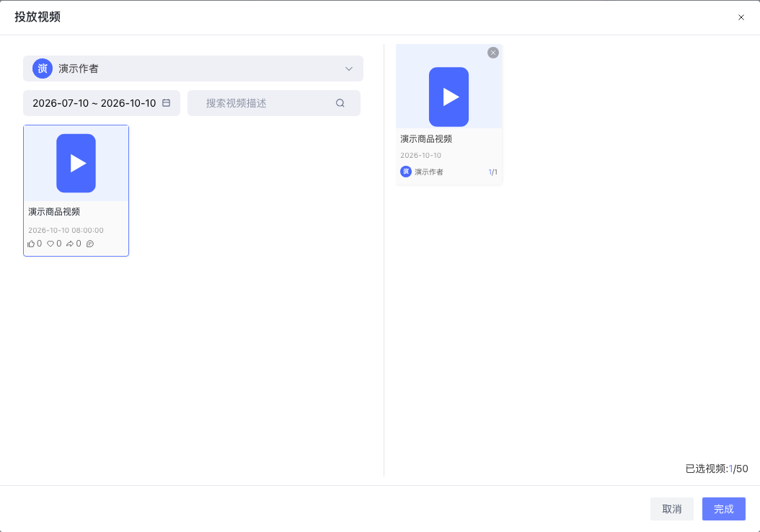760x532 pixels.
Task: Click the 2026-10-10 date in the selected card
Action: point(420,156)
